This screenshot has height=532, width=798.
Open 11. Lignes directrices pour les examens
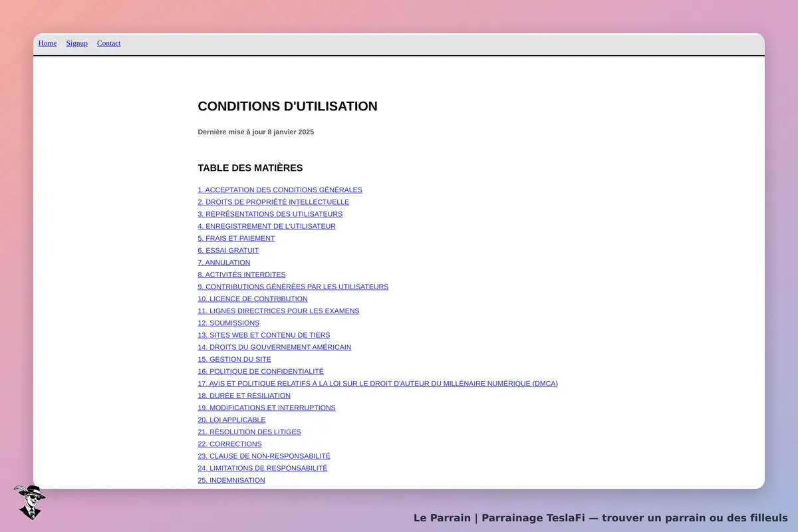279,311
